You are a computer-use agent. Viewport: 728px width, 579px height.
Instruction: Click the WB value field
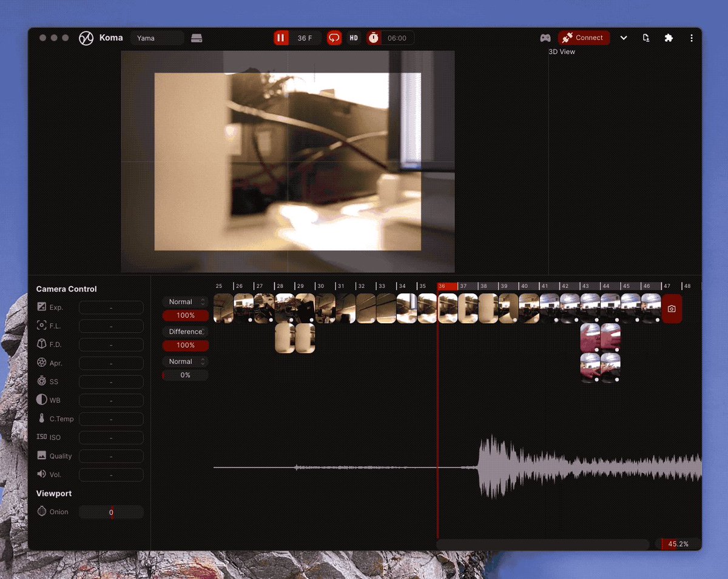[111, 400]
